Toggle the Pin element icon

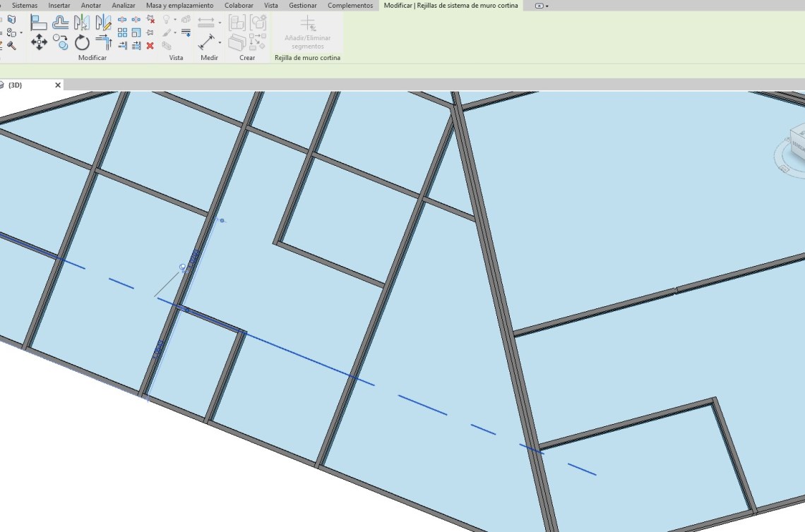[x=150, y=32]
